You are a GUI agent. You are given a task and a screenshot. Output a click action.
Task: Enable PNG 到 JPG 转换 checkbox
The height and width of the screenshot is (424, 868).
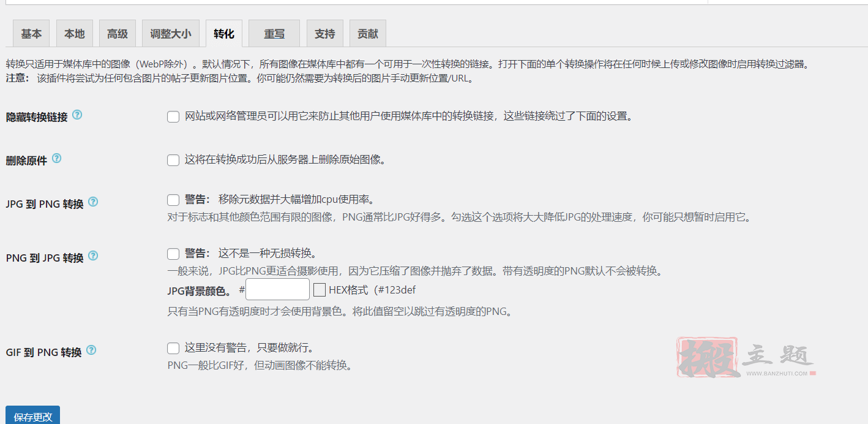point(173,254)
